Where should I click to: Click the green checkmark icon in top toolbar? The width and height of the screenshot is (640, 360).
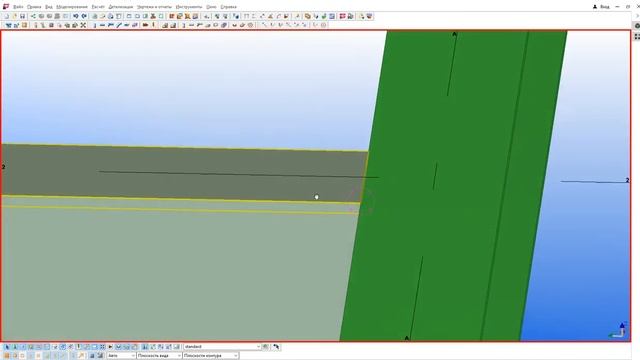click(324, 16)
